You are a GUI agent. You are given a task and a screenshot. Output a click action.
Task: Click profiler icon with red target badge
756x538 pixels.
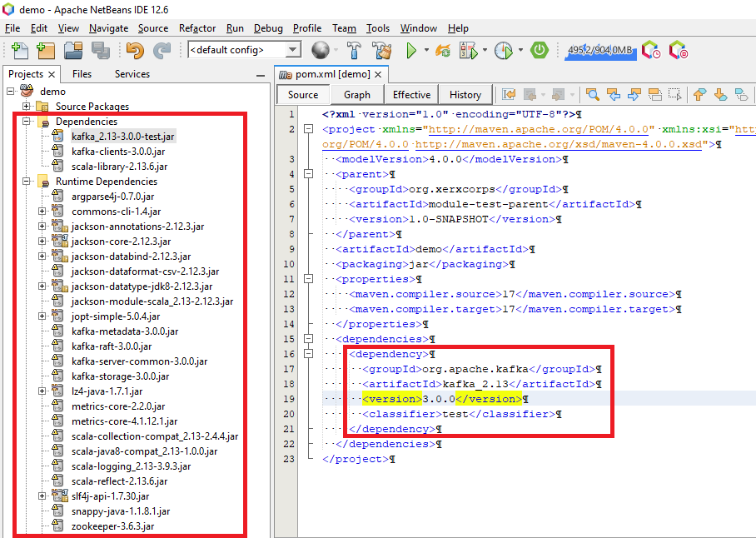click(678, 50)
